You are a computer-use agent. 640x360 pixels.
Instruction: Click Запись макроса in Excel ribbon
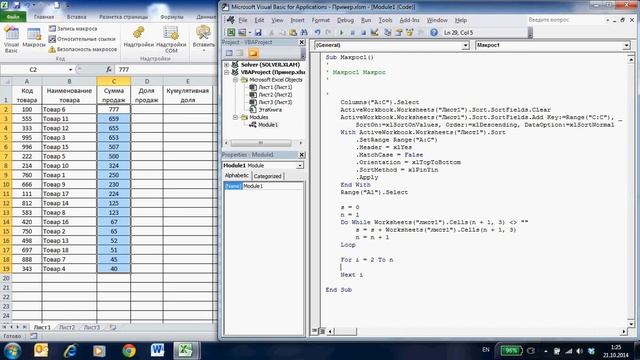pos(73,29)
